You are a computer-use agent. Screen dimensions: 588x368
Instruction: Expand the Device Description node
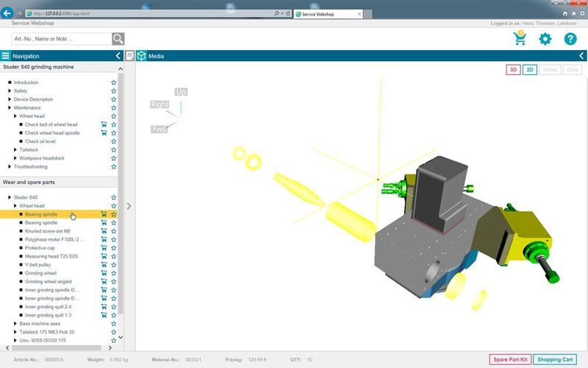[10, 99]
